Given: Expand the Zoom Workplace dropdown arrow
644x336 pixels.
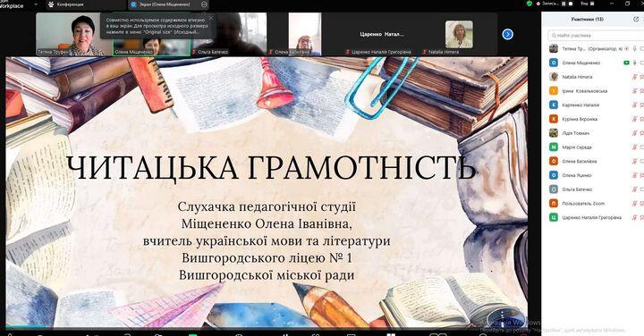Looking at the screenshot, I should point(36,4).
